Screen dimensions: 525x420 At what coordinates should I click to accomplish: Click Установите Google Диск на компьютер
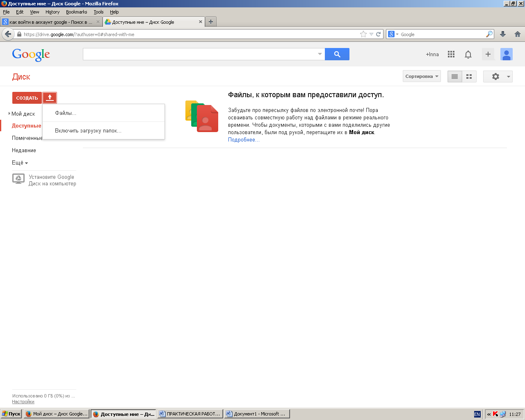52,180
